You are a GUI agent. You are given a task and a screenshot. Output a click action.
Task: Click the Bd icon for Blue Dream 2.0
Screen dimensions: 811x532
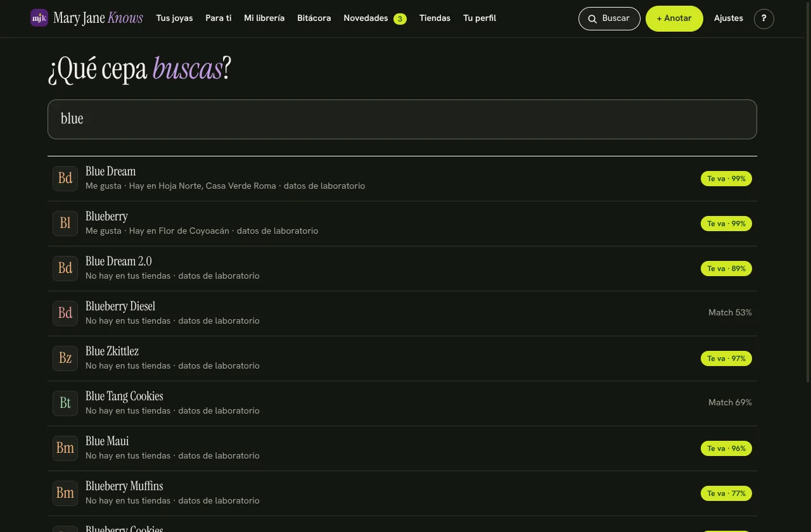coord(65,269)
